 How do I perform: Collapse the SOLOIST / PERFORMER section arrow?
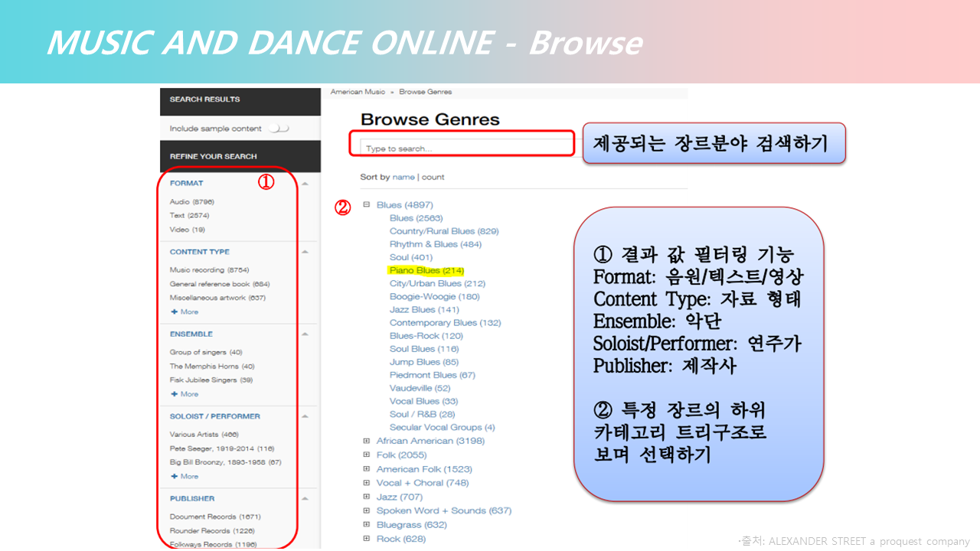(x=305, y=416)
